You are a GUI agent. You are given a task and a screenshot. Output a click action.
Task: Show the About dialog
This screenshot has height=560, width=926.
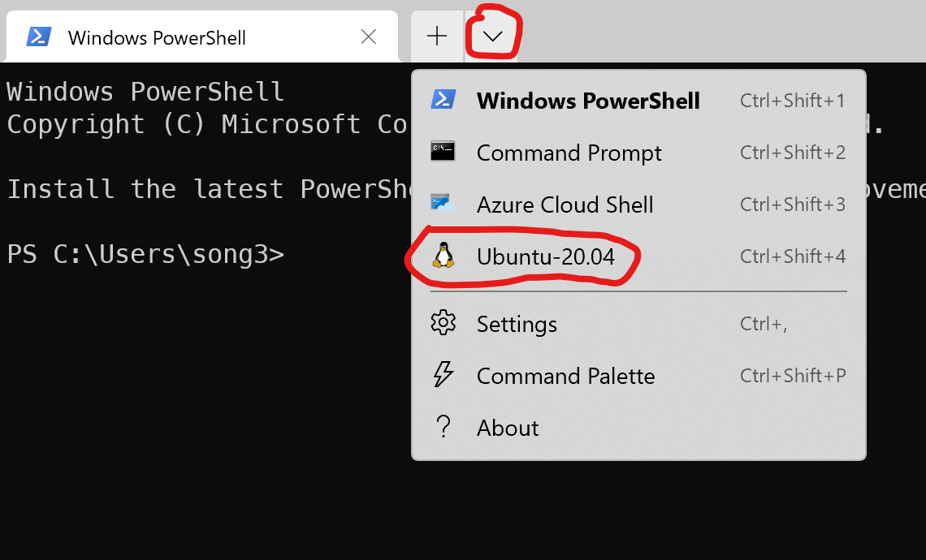click(x=508, y=429)
